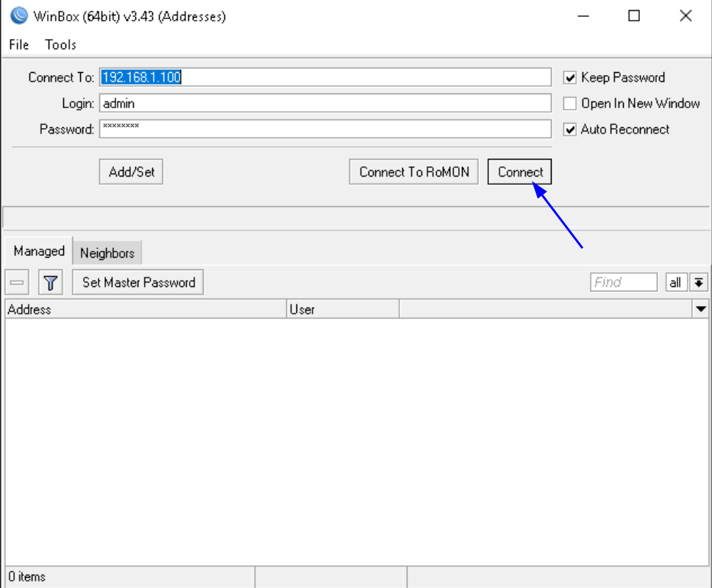This screenshot has height=588, width=712.
Task: Open the Tools menu
Action: pyautogui.click(x=60, y=45)
